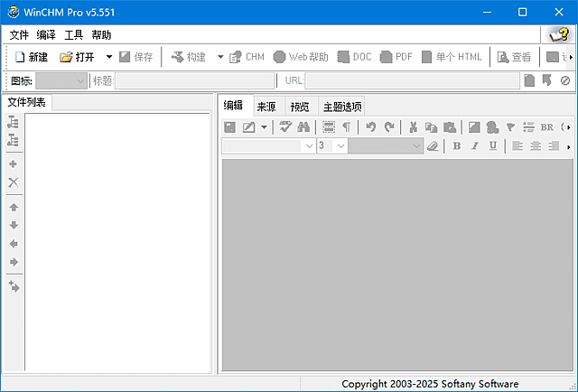The width and height of the screenshot is (578, 392).
Task: Click the BR line break icon
Action: click(x=546, y=127)
